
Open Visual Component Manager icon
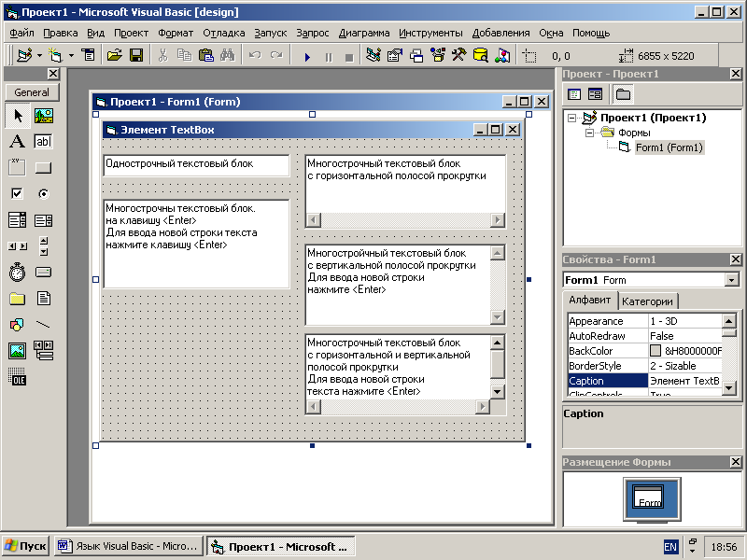[x=502, y=56]
